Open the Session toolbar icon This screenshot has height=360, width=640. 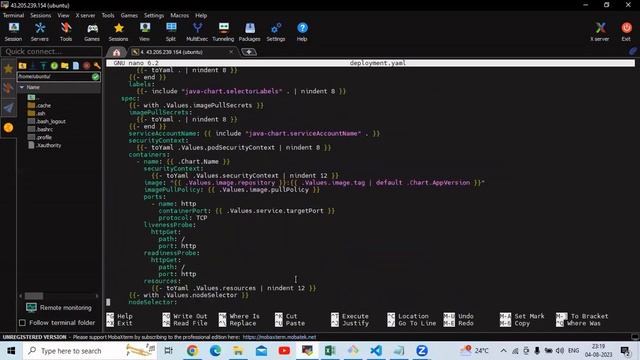[13, 32]
